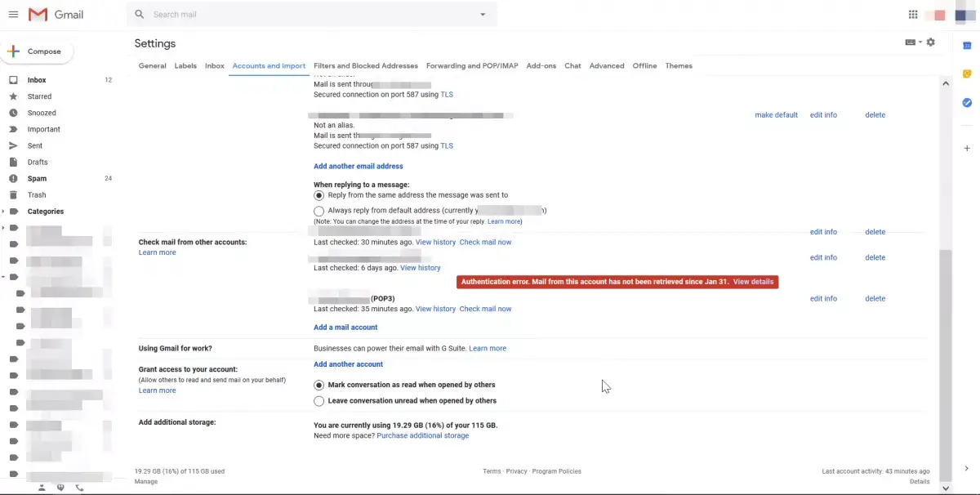
Task: Click Add a mail account
Action: click(345, 328)
